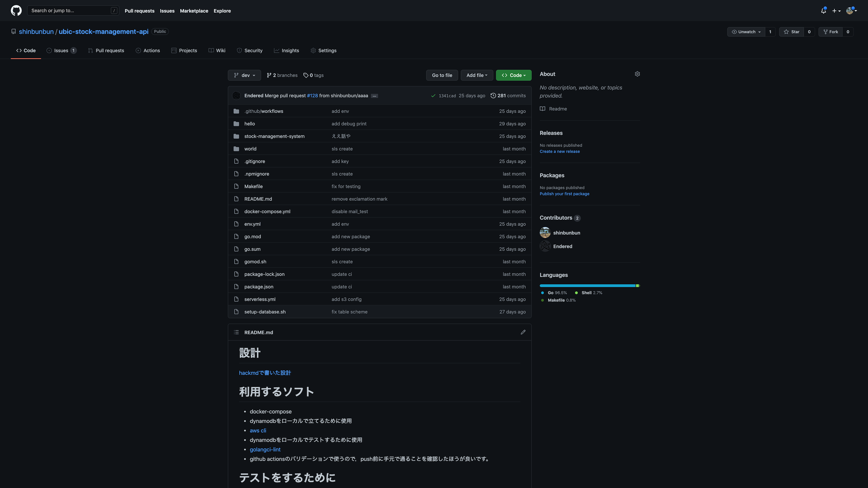The height and width of the screenshot is (488, 868).
Task: Click the commit status green checkmark
Action: (433, 96)
